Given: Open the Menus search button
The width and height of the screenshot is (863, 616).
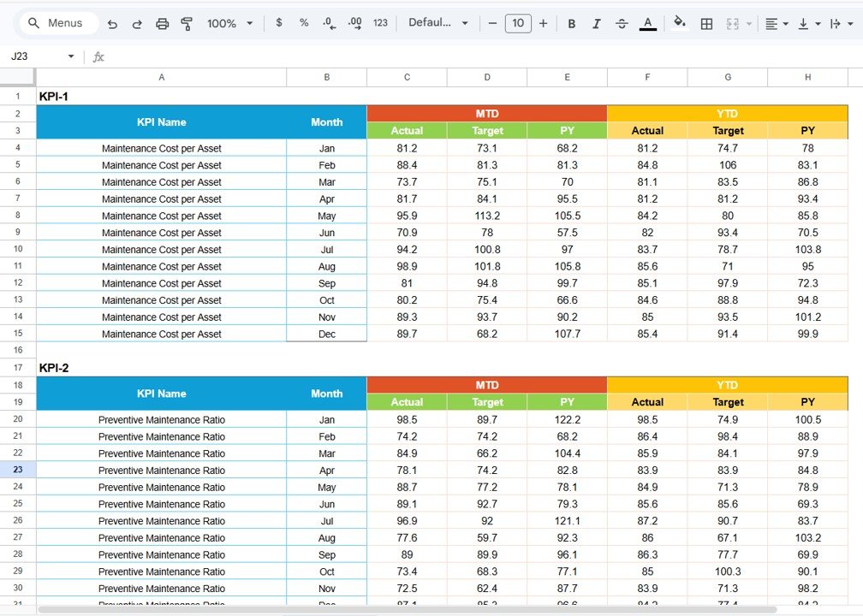Looking at the screenshot, I should coord(57,23).
